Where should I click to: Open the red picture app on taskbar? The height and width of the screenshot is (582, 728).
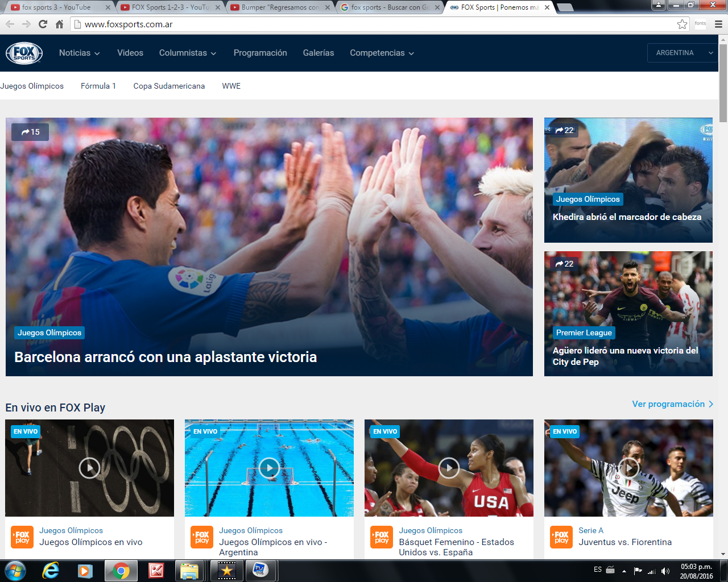pyautogui.click(x=156, y=570)
